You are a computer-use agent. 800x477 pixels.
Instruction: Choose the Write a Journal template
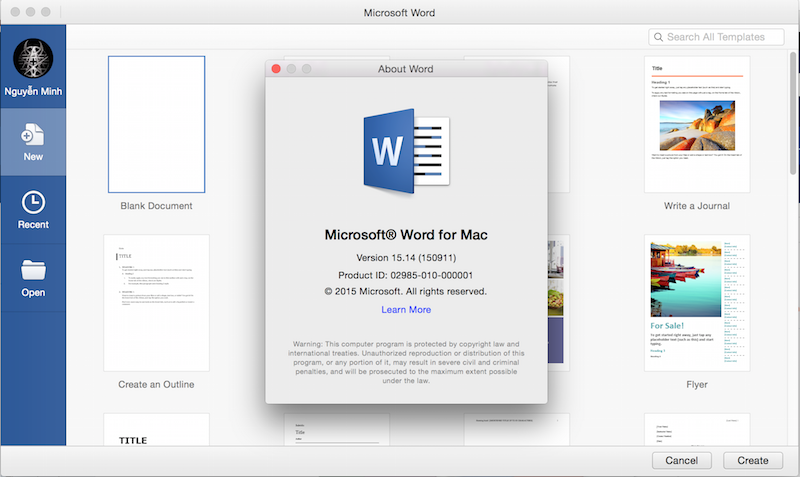696,124
